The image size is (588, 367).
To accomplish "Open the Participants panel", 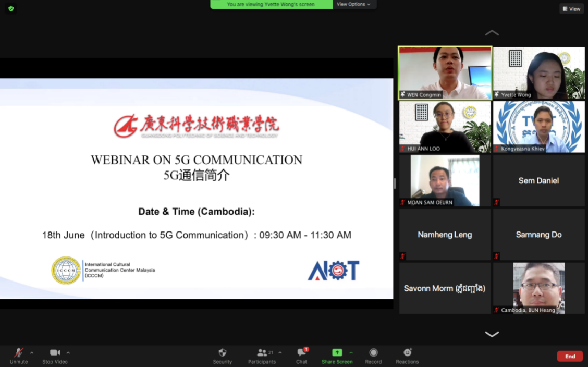I will (262, 353).
